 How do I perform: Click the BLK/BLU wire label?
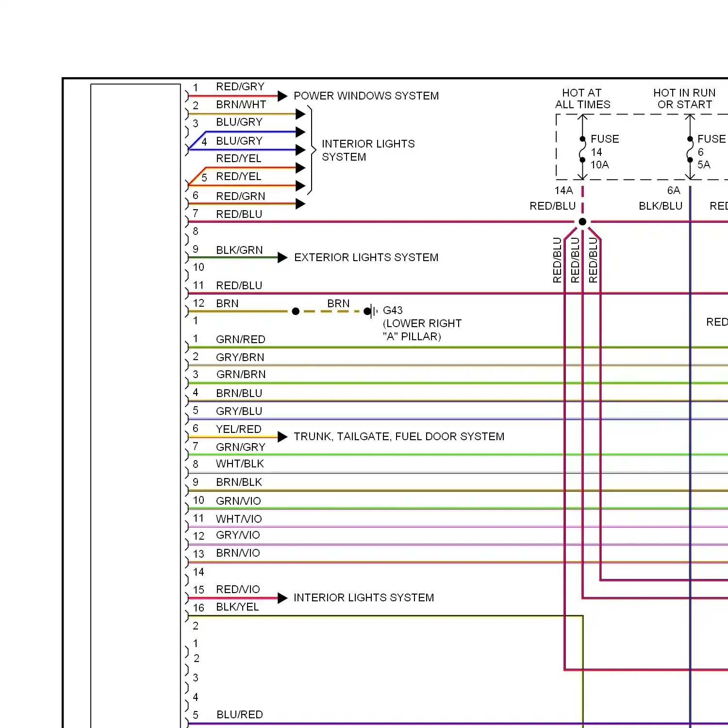pyautogui.click(x=661, y=206)
